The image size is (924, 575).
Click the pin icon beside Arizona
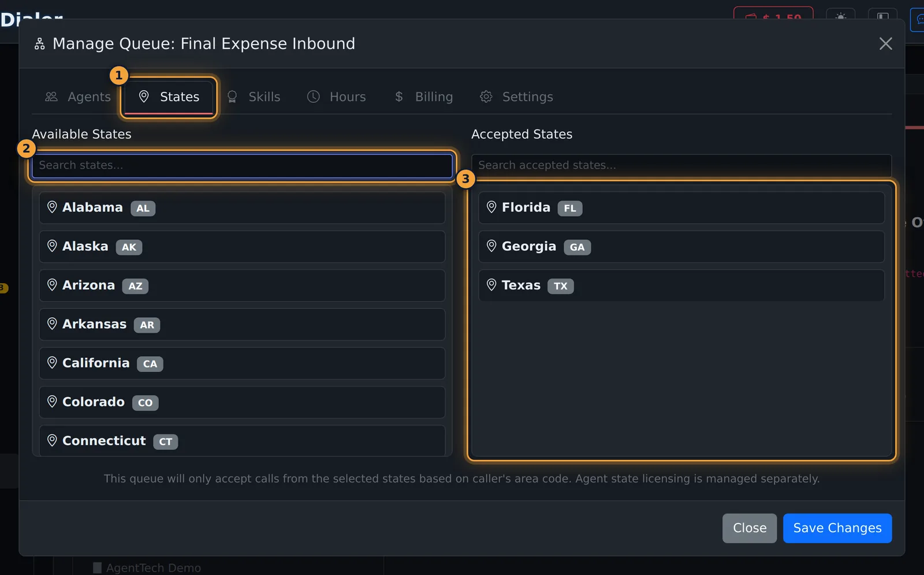[x=52, y=285]
